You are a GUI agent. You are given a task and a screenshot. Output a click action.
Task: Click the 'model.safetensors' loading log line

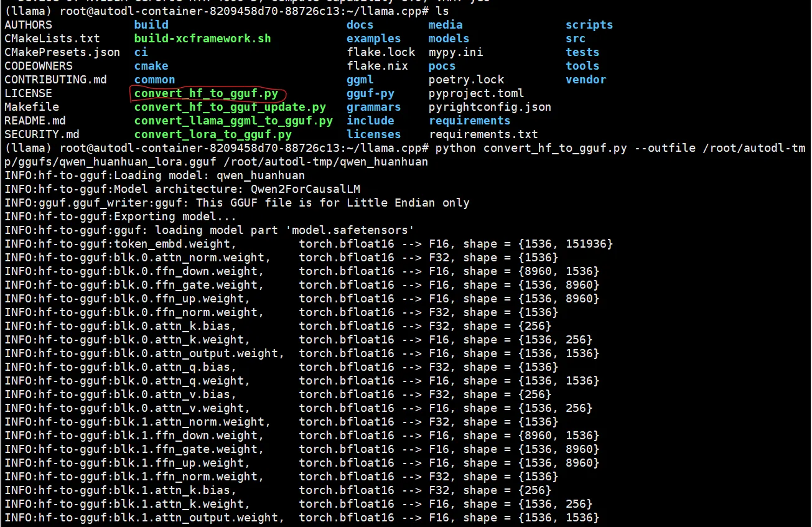[210, 230]
